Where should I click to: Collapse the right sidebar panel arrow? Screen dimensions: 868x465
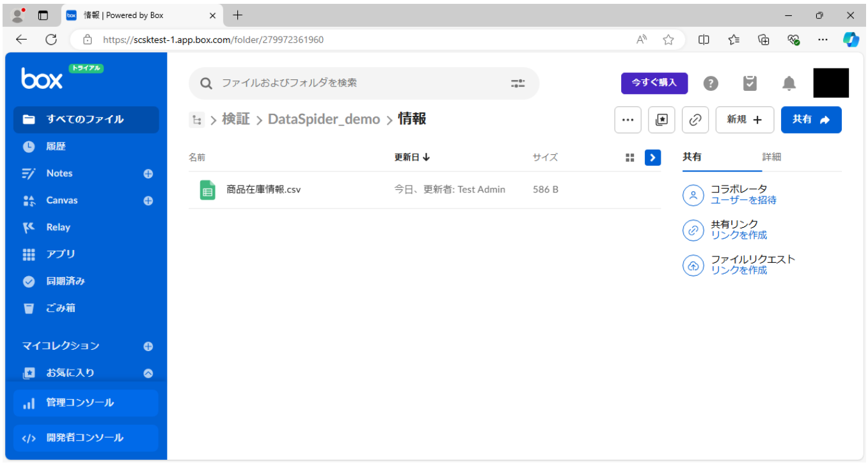[652, 157]
